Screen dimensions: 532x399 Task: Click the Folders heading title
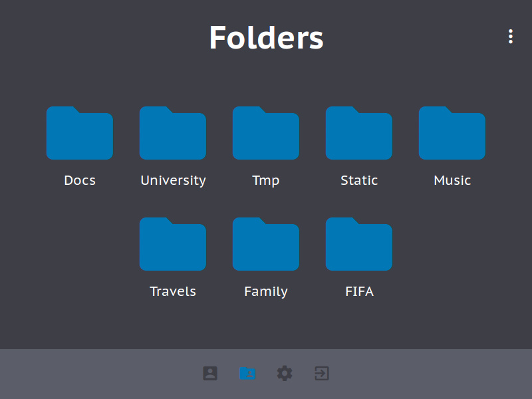click(x=266, y=38)
